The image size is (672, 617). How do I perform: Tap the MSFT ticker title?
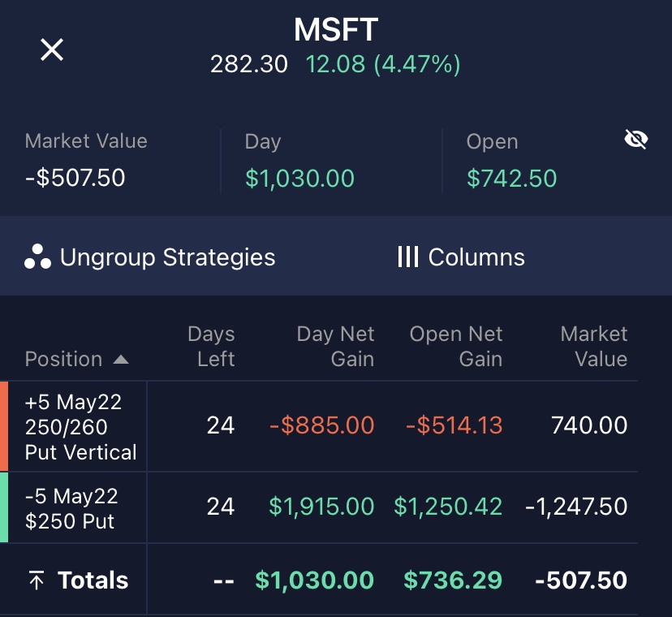click(x=335, y=31)
